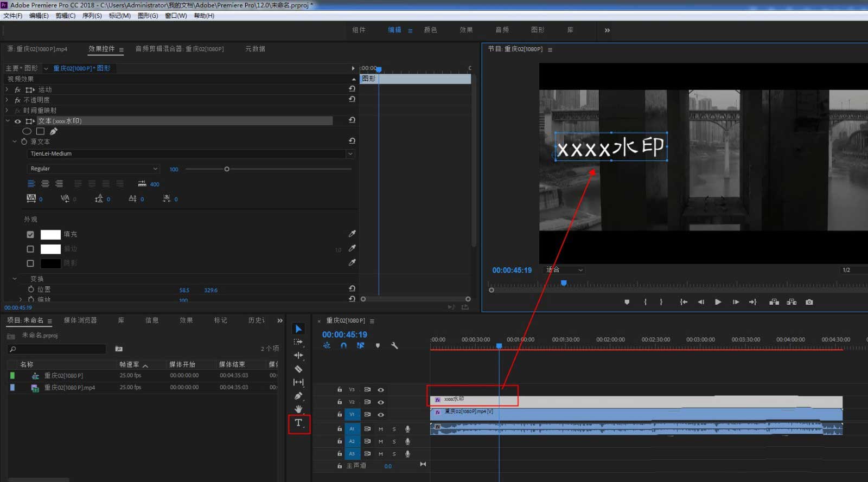Switch to the 媒体浏览器 tab
The width and height of the screenshot is (868, 482).
pyautogui.click(x=80, y=320)
